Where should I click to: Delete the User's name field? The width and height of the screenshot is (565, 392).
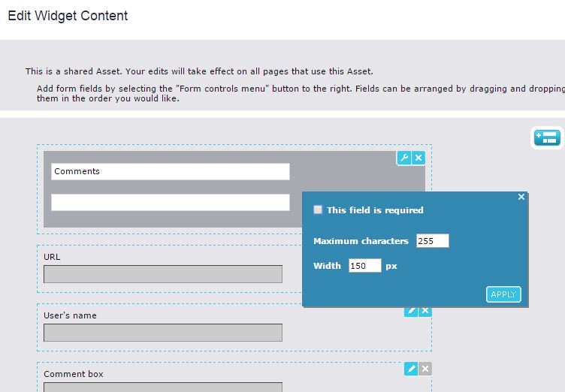click(425, 312)
